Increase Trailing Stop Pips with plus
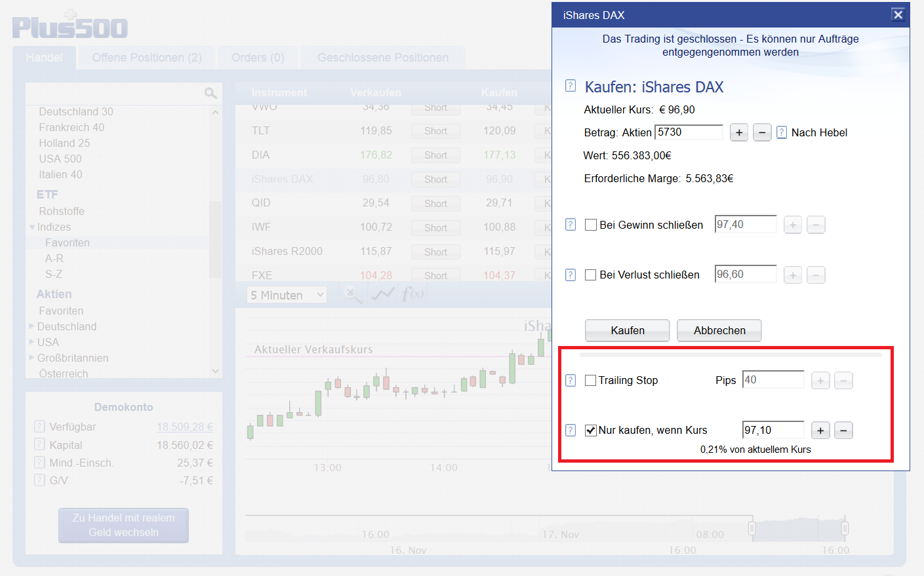 820,380
